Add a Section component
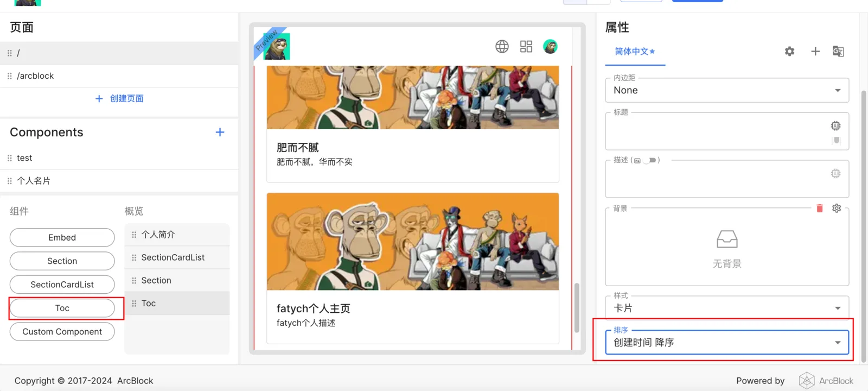Viewport: 868px width, 391px height. tap(62, 261)
